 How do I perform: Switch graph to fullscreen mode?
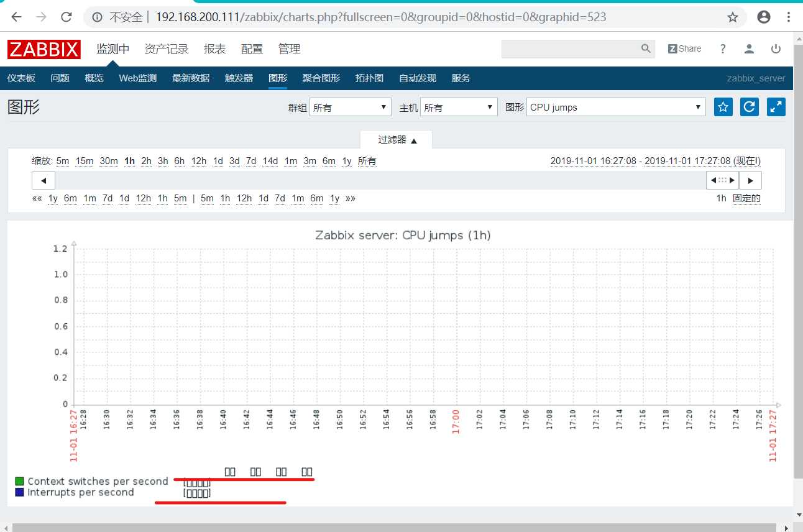[x=776, y=107]
